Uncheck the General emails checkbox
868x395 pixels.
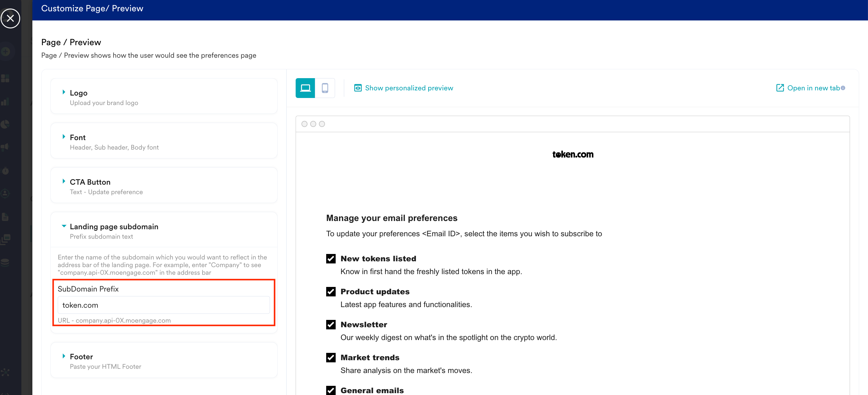coord(330,390)
